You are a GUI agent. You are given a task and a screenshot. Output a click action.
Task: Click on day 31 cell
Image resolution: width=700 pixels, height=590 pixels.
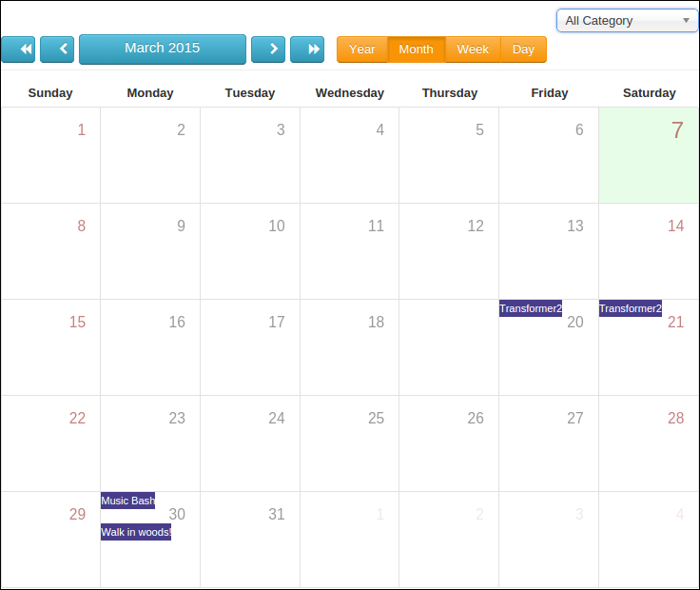point(250,539)
